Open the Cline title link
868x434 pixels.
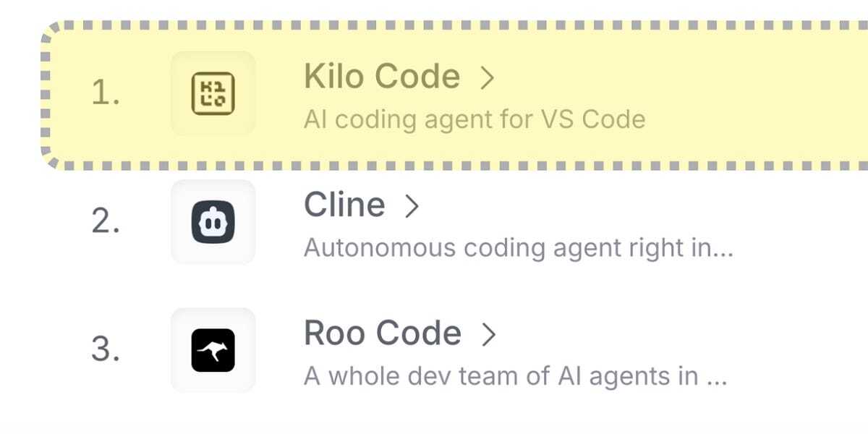click(344, 205)
